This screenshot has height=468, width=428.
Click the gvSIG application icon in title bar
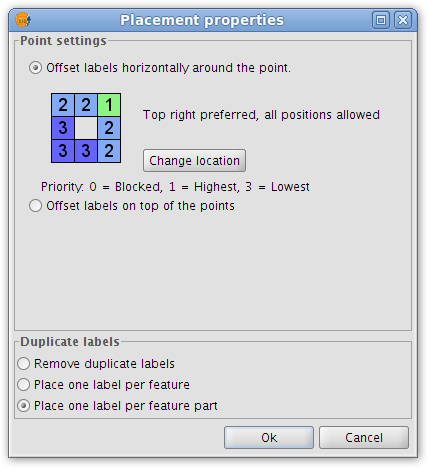point(23,20)
